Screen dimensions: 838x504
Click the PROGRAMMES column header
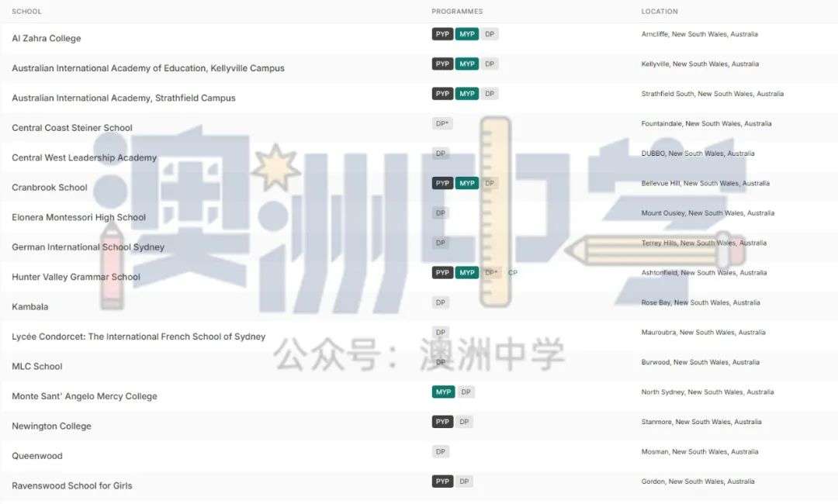(457, 12)
